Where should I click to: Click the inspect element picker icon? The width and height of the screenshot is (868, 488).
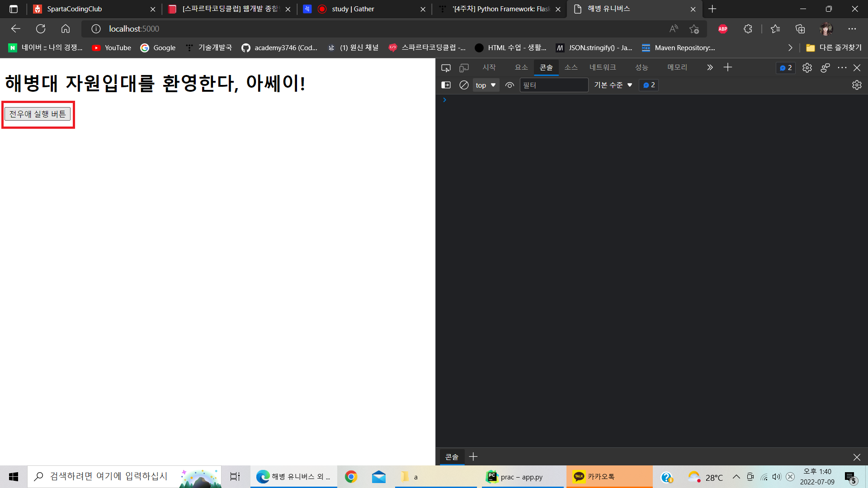pyautogui.click(x=446, y=68)
